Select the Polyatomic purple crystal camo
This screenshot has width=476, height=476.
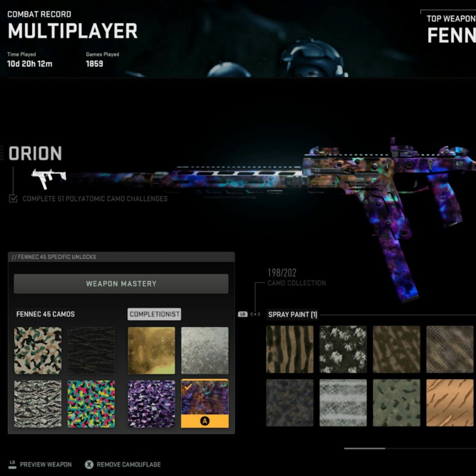pyautogui.click(x=151, y=404)
